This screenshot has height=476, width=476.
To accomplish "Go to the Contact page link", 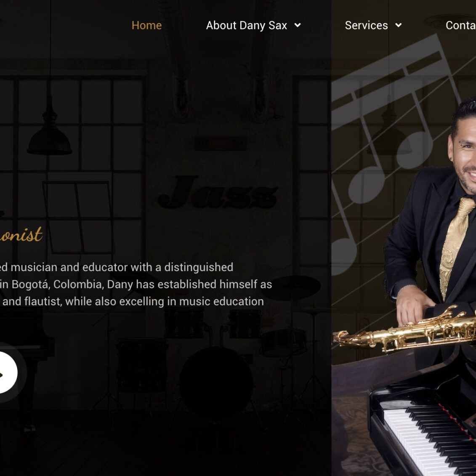I will pos(460,25).
